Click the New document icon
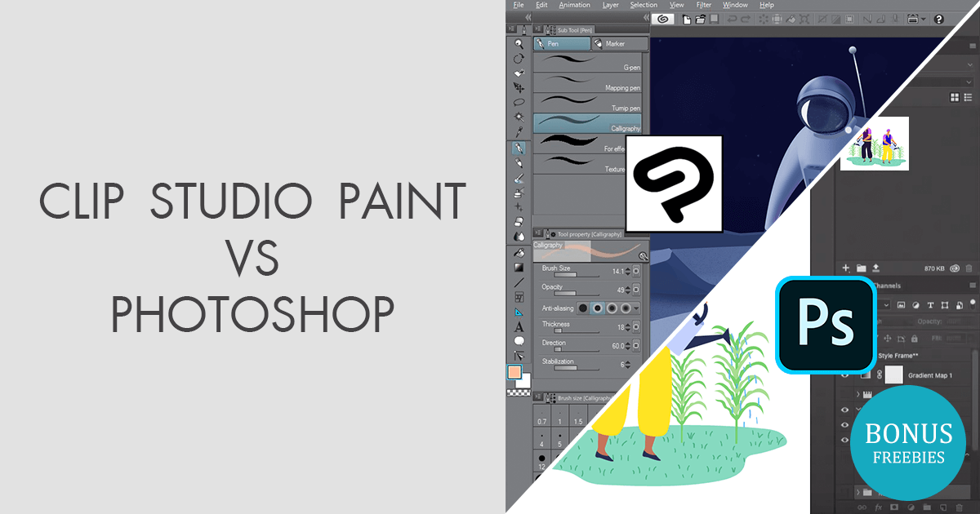980x514 pixels. pos(687,19)
